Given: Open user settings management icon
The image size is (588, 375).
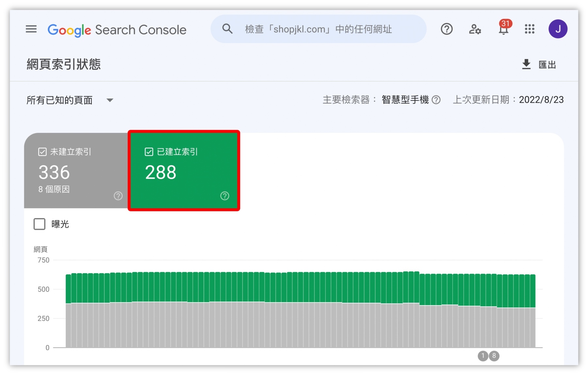Looking at the screenshot, I should click(x=475, y=29).
